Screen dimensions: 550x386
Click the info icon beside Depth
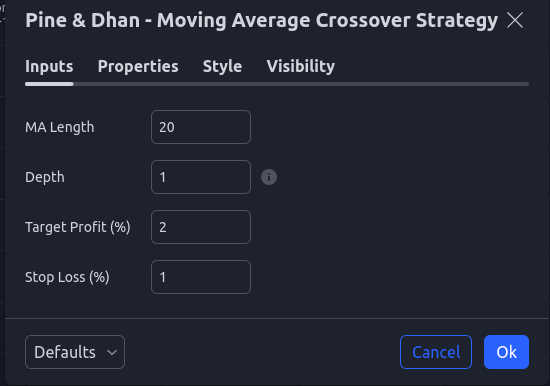click(269, 177)
